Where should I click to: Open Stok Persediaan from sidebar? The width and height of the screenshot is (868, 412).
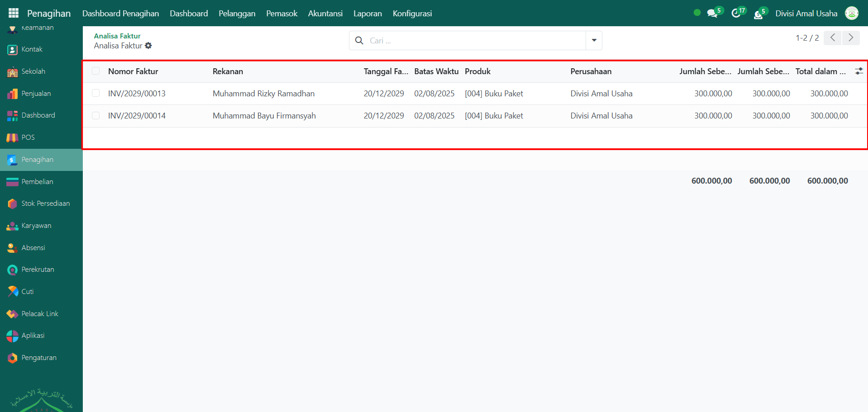coord(45,204)
